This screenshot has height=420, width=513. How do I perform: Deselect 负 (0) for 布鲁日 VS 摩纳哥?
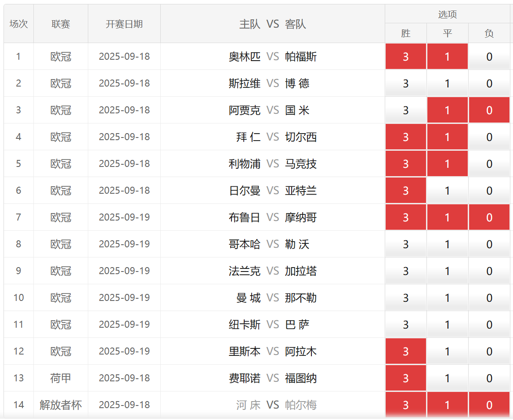pyautogui.click(x=489, y=218)
